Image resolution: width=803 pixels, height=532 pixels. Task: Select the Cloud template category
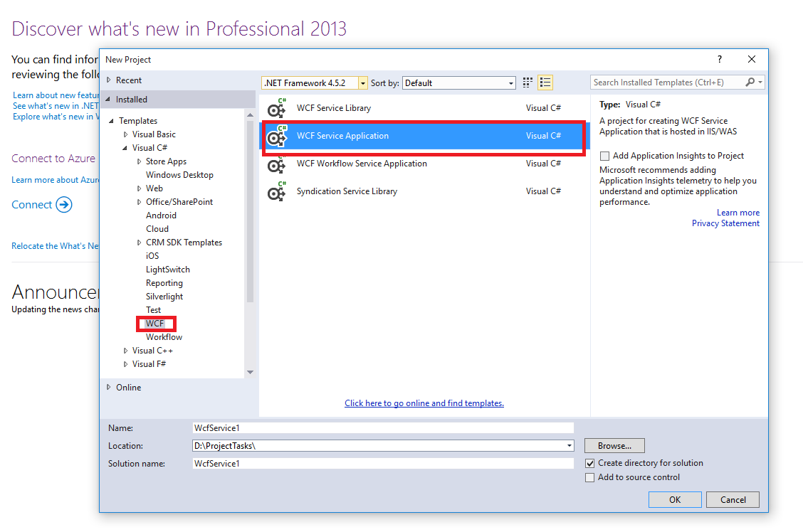157,228
